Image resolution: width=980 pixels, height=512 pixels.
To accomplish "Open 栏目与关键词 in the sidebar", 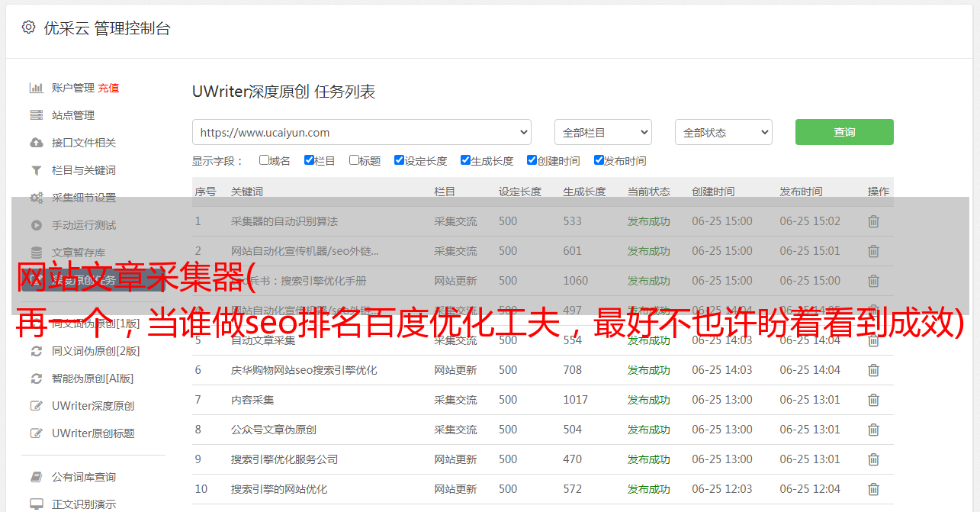I will click(84, 170).
